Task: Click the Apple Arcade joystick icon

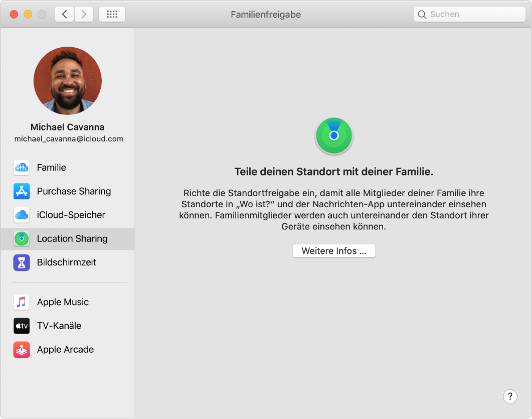Action: (x=22, y=349)
